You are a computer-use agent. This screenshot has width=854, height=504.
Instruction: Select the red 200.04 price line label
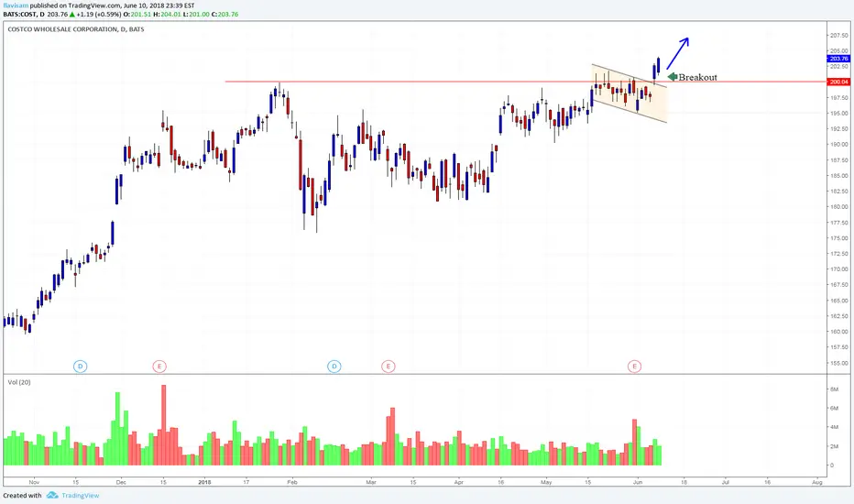coord(838,82)
